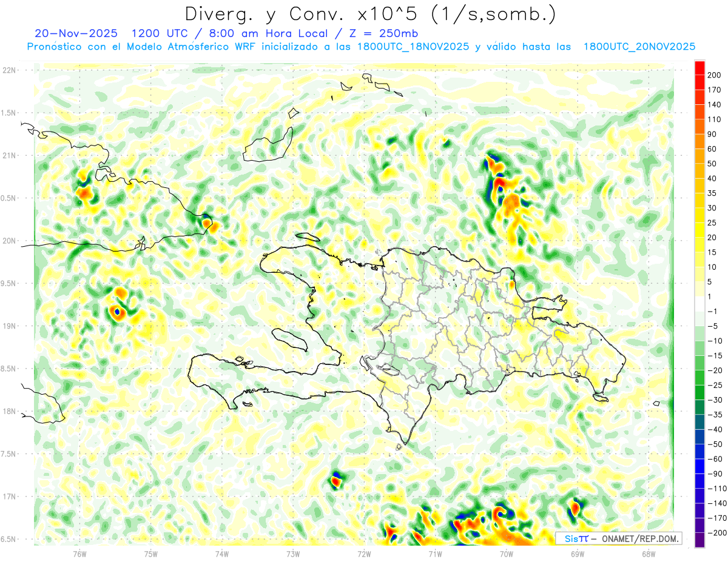Pick the "7.5N" latitude label
Viewport: 728px width, 562px height.
coord(8,454)
